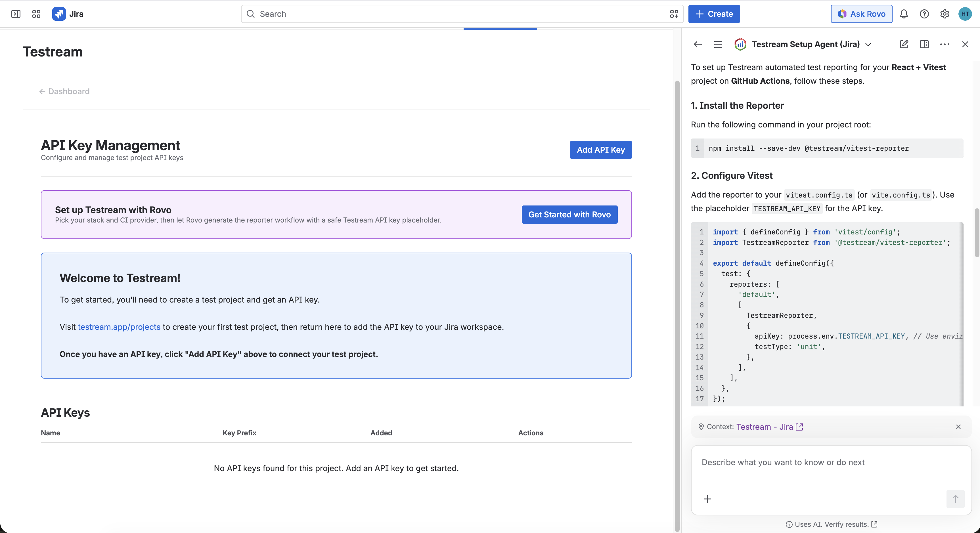
Task: Click the main page vertical scrollbar
Action: [x=677, y=306]
